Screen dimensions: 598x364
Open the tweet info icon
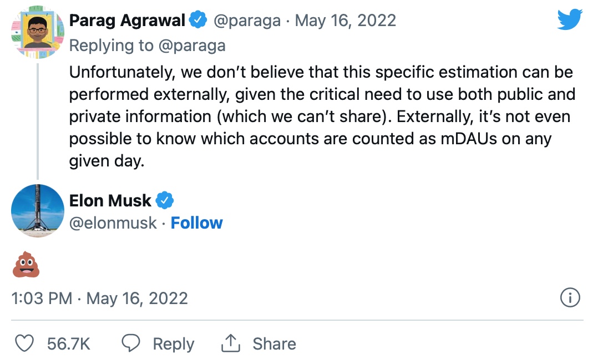point(570,298)
